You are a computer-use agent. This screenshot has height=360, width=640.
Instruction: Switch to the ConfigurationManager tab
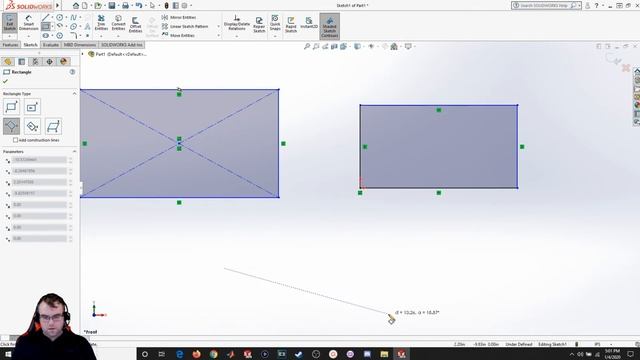tap(36, 62)
